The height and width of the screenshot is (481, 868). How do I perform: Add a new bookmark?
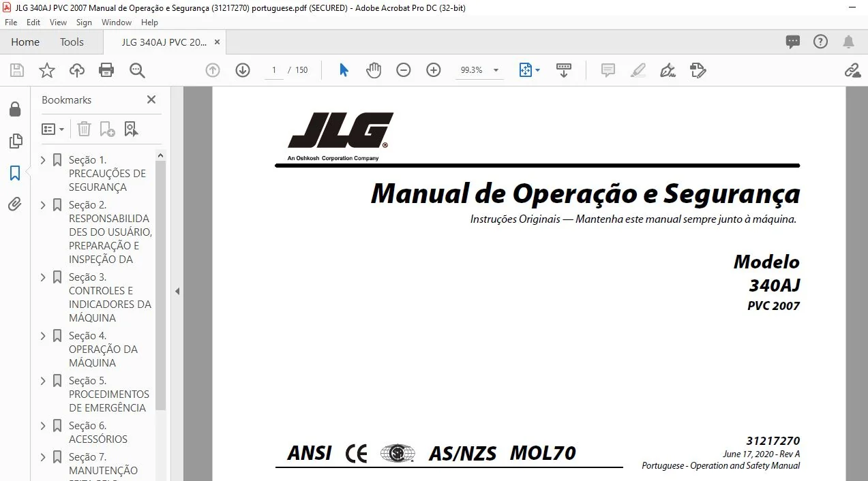[108, 129]
